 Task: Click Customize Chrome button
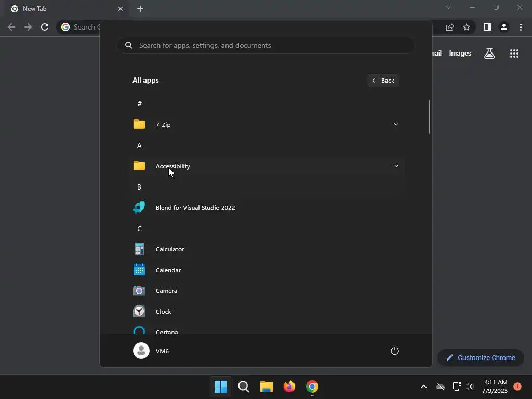pyautogui.click(x=481, y=357)
